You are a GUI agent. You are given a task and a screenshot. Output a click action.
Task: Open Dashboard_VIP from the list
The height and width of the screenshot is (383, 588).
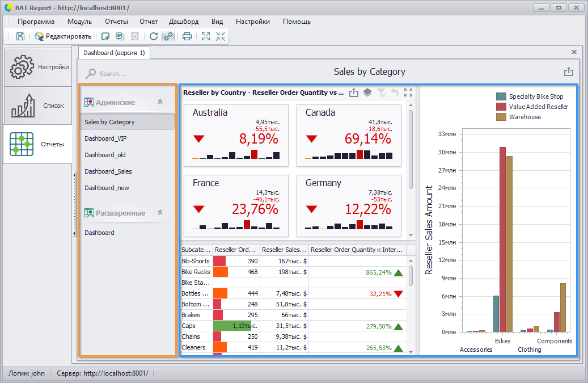point(106,138)
